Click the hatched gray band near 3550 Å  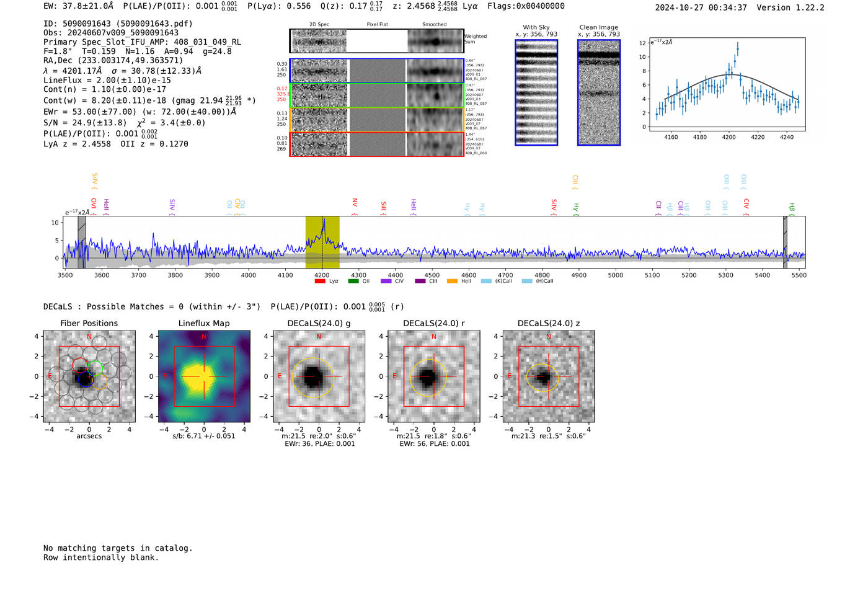click(81, 242)
